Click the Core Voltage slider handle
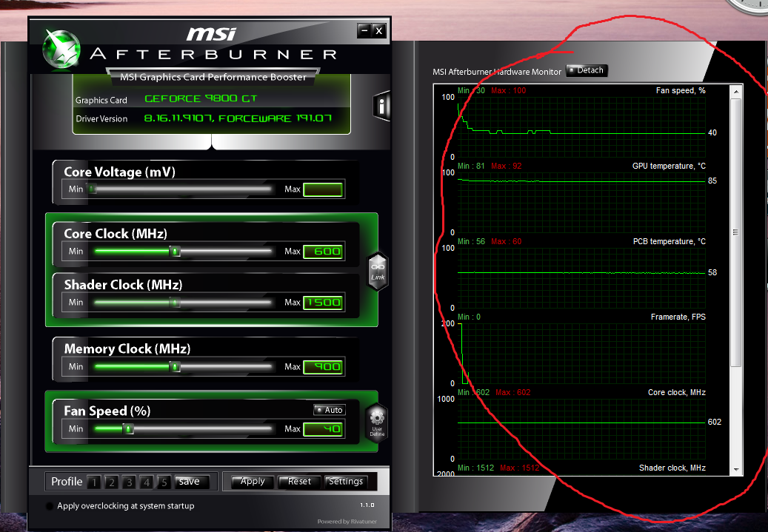Viewport: 768px width, 532px height. click(92, 189)
